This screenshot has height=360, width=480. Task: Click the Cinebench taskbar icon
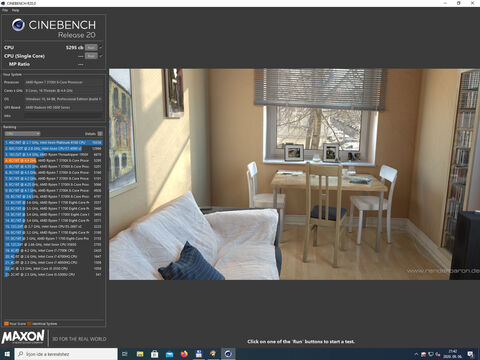point(228,354)
